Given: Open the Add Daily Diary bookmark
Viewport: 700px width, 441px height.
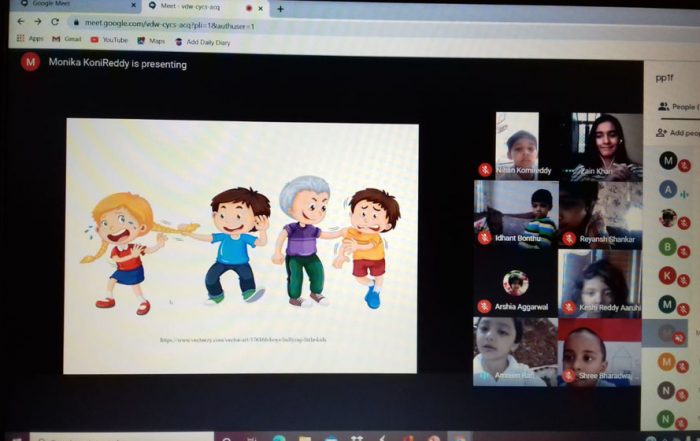Looking at the screenshot, I should tap(202, 42).
